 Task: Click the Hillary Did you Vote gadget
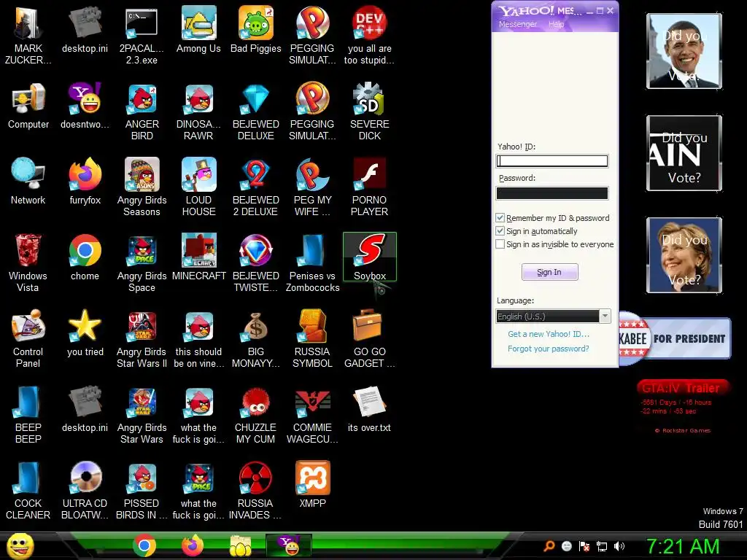[684, 254]
